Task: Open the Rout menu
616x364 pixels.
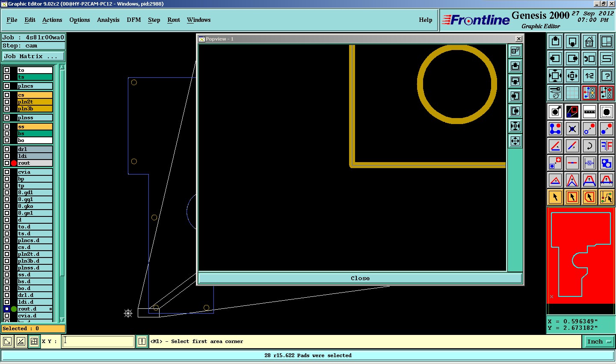Action: pos(174,20)
